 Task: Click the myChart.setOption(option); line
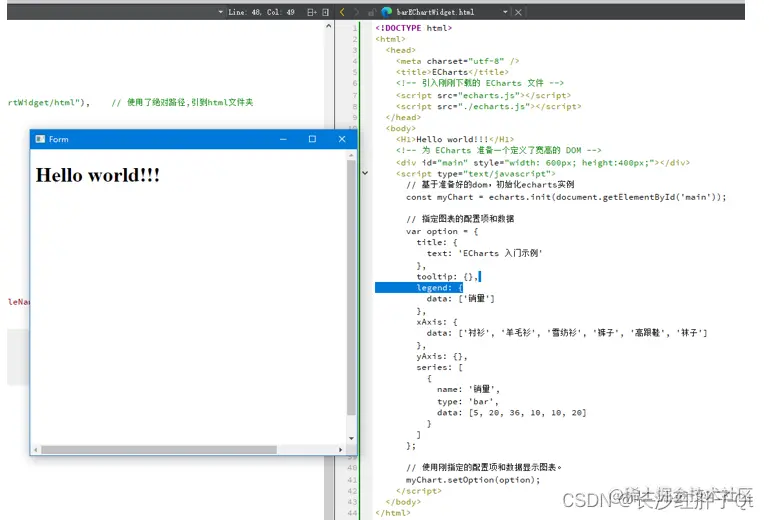(473, 480)
